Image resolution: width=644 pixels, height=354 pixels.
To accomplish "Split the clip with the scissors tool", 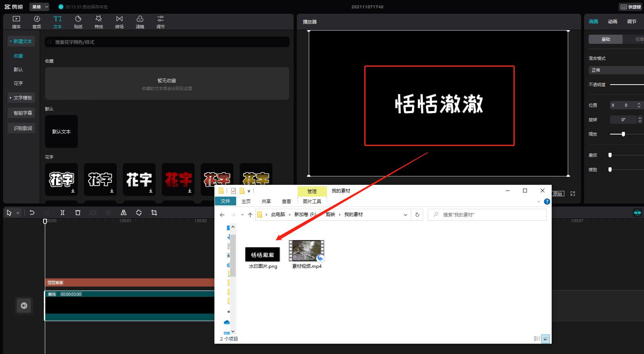I will [x=63, y=213].
